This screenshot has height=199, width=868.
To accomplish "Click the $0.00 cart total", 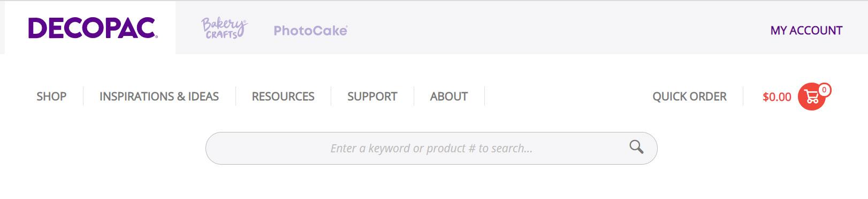I will (x=777, y=97).
